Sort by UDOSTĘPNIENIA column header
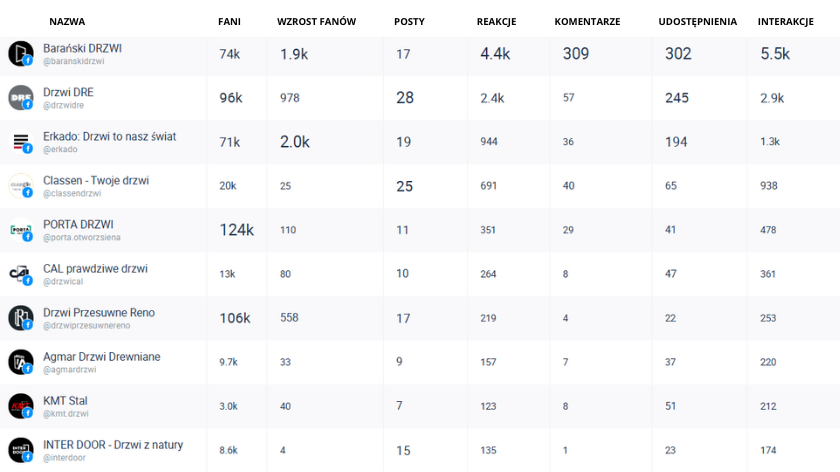This screenshot has width=840, height=472. pos(698,22)
